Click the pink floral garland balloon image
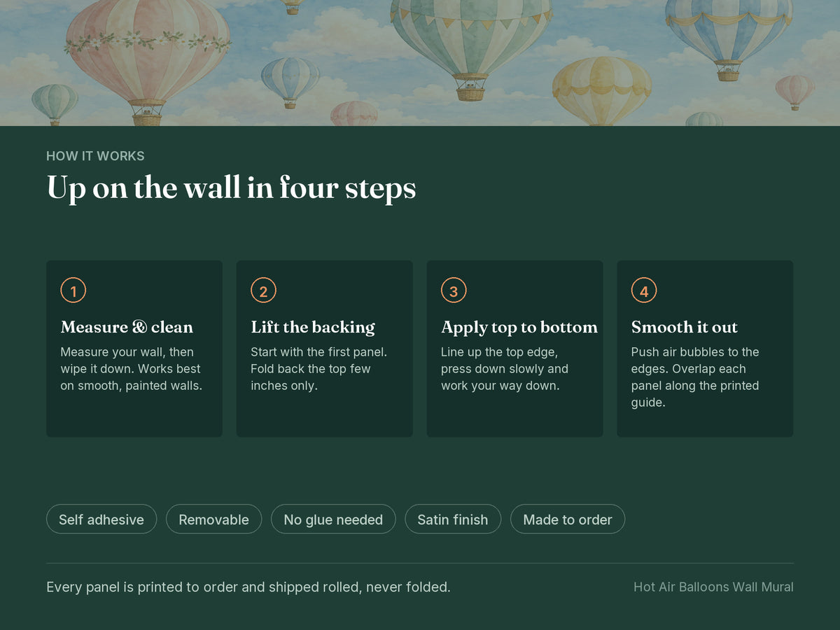The image size is (840, 630). point(148,59)
